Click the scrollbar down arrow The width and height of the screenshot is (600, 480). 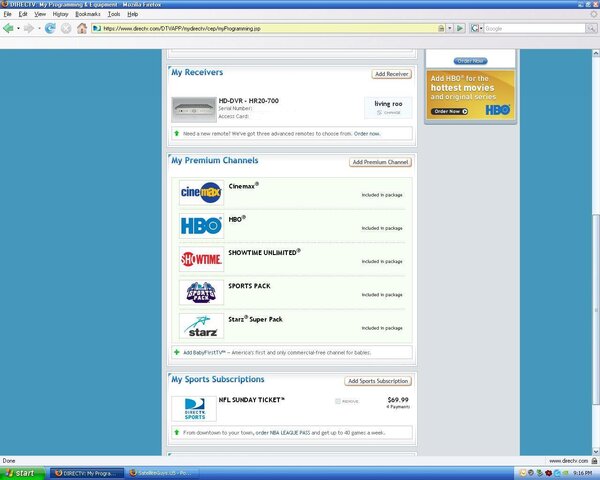coord(596,452)
